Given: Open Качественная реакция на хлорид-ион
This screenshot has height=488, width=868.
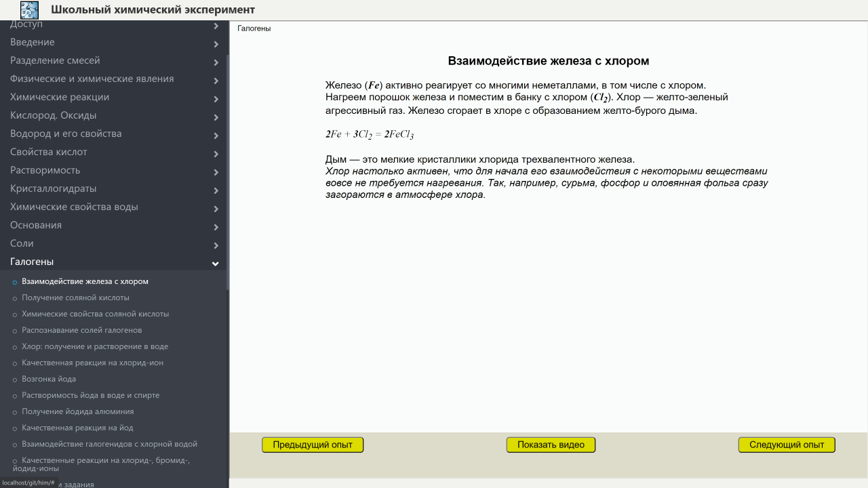Looking at the screenshot, I should [92, 363].
